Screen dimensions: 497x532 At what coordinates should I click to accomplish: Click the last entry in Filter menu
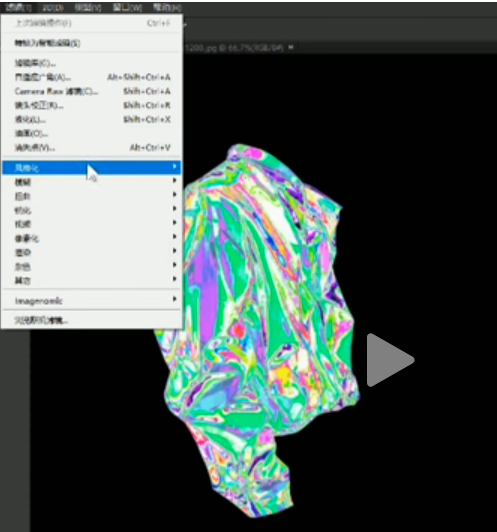(92, 320)
